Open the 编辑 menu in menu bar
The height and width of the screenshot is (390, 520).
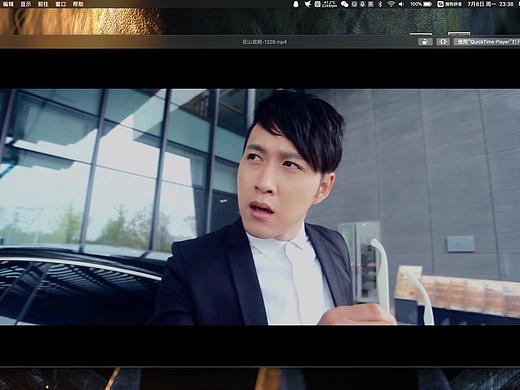pyautogui.click(x=8, y=4)
